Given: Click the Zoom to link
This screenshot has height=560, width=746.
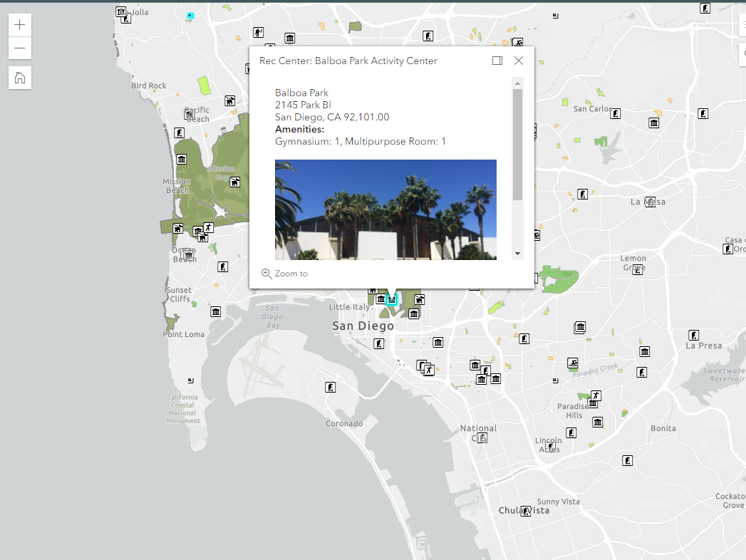Looking at the screenshot, I should 284,273.
